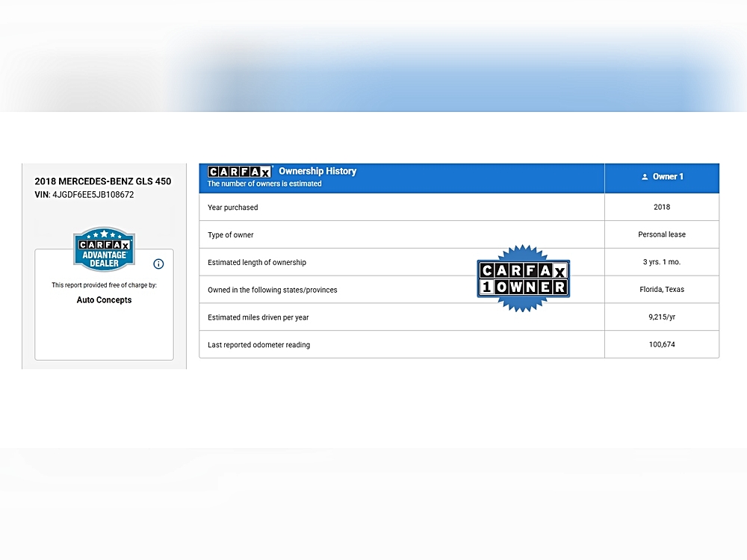The height and width of the screenshot is (560, 747).
Task: Click the 'Personal lease' value
Action: tap(662, 234)
